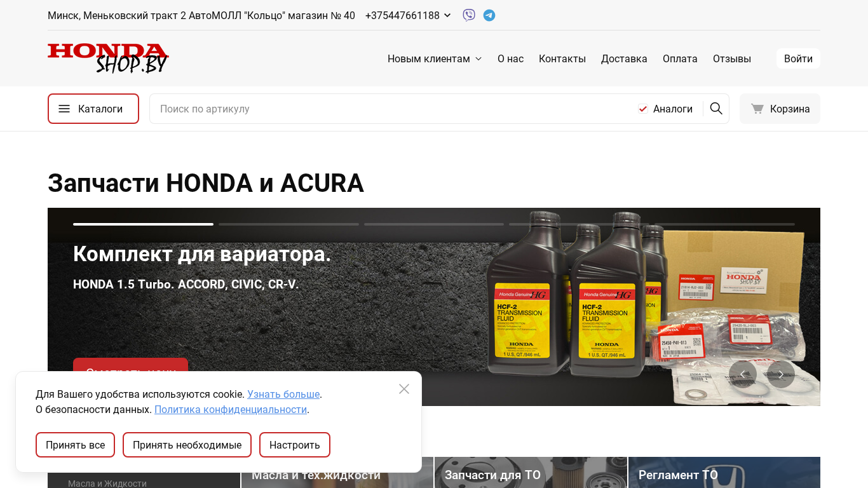Open the Запчасти для ТО category tile
The width and height of the screenshot is (868, 488).
531,472
